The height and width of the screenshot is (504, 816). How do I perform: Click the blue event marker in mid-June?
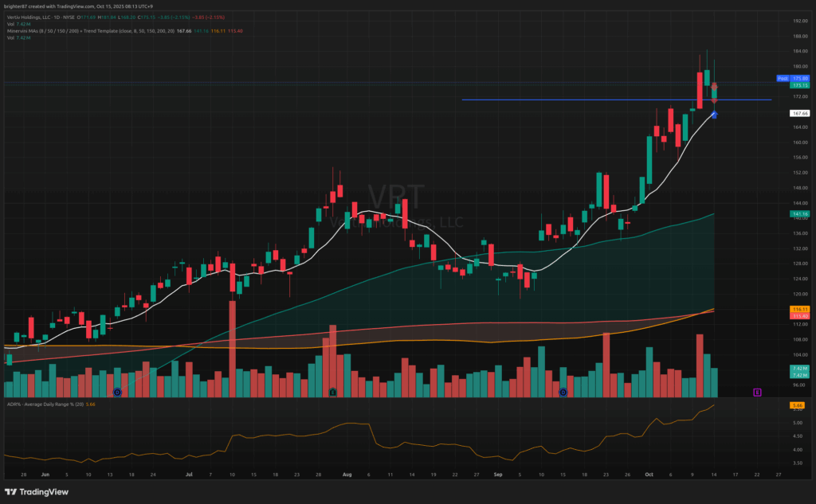point(117,393)
